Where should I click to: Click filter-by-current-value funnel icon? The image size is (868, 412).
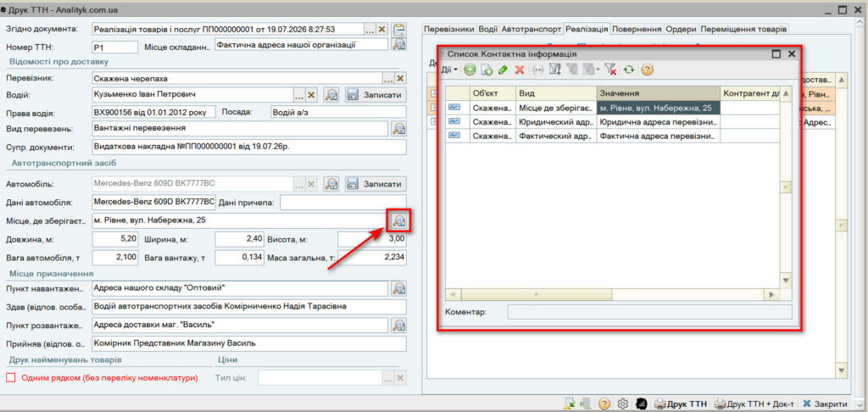pyautogui.click(x=572, y=70)
